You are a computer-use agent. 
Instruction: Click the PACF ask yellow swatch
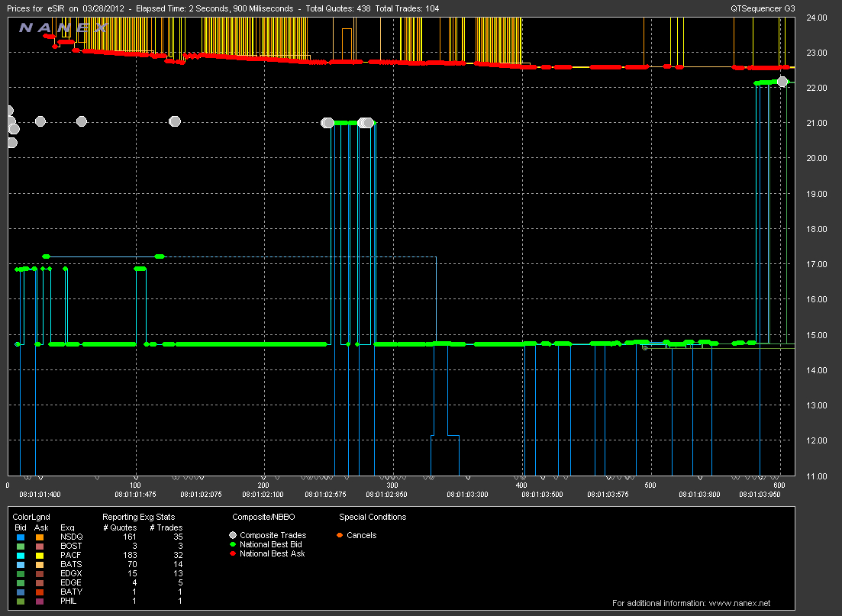(x=40, y=555)
